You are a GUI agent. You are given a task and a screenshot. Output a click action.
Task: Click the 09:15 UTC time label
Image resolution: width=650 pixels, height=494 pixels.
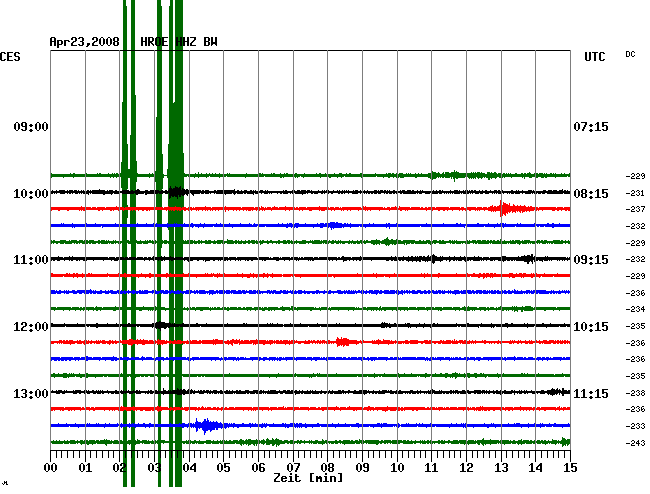point(591,260)
